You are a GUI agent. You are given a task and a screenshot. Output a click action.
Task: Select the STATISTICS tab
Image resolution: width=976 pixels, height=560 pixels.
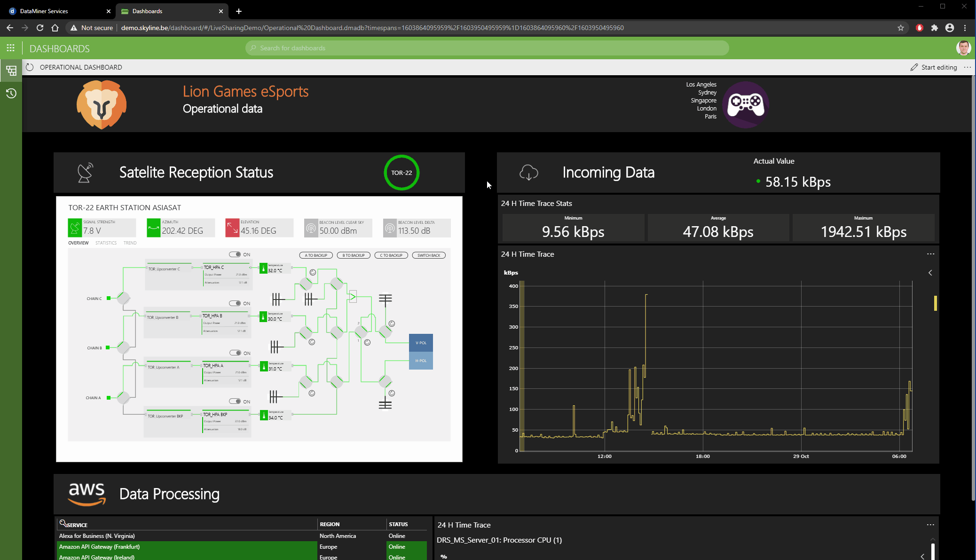[106, 243]
